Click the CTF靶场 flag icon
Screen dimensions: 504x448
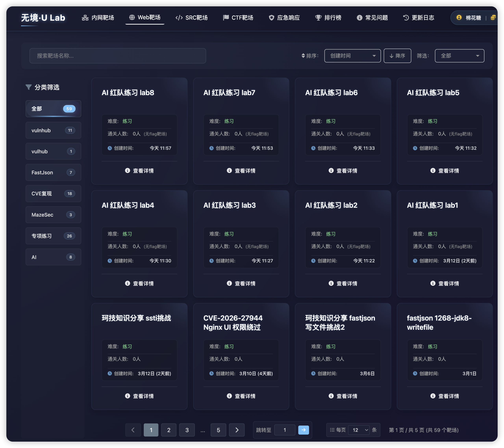click(x=226, y=18)
